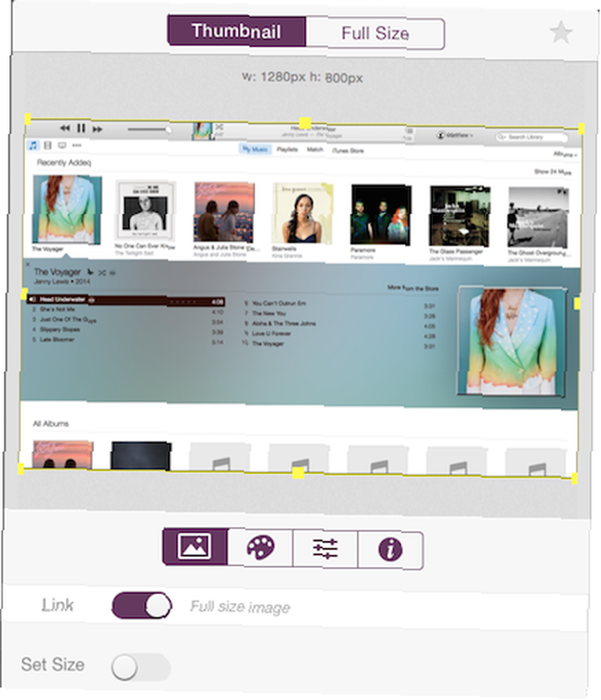The image size is (601, 700).
Task: Select the image settings icon tab
Action: [x=195, y=547]
